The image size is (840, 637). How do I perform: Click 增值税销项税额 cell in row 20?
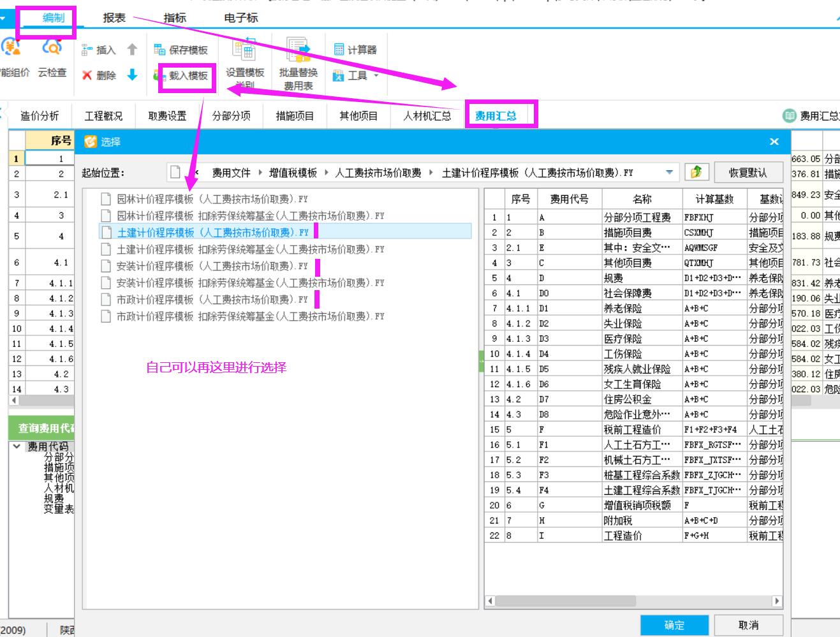coord(642,505)
